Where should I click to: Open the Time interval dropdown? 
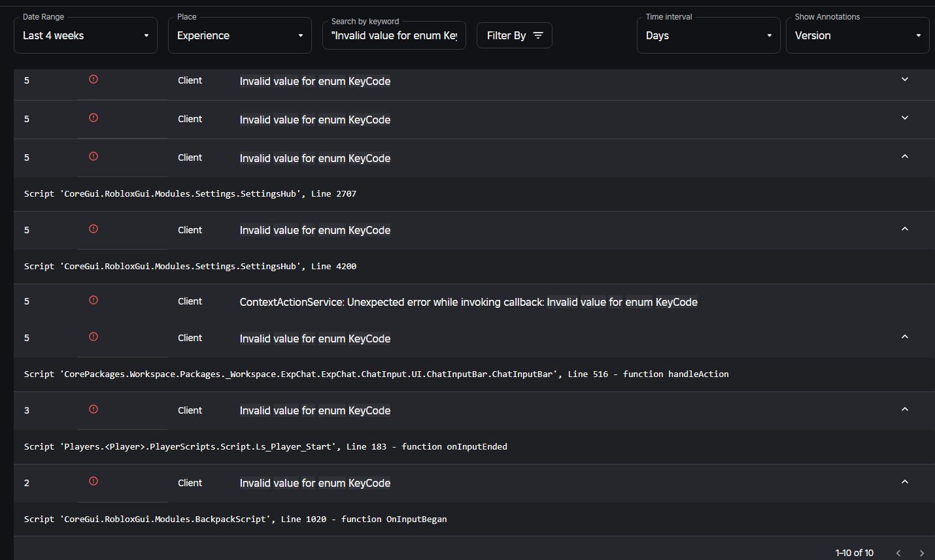point(708,35)
